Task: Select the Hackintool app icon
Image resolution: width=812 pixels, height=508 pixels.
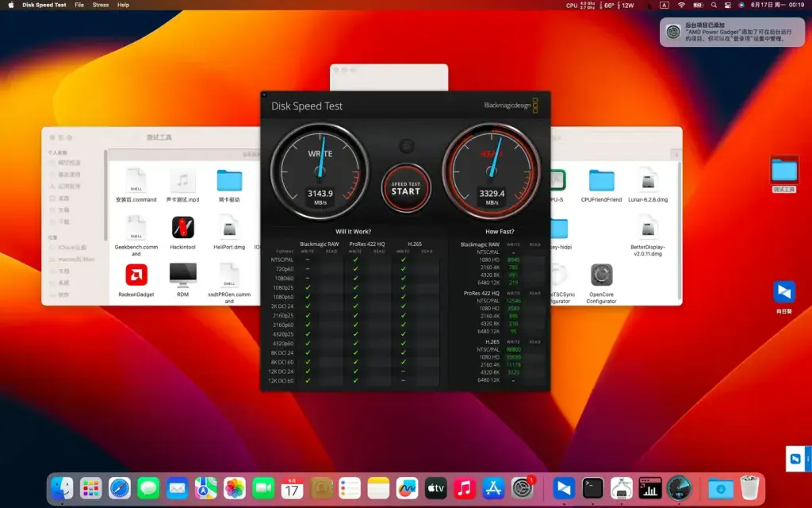Action: (183, 233)
